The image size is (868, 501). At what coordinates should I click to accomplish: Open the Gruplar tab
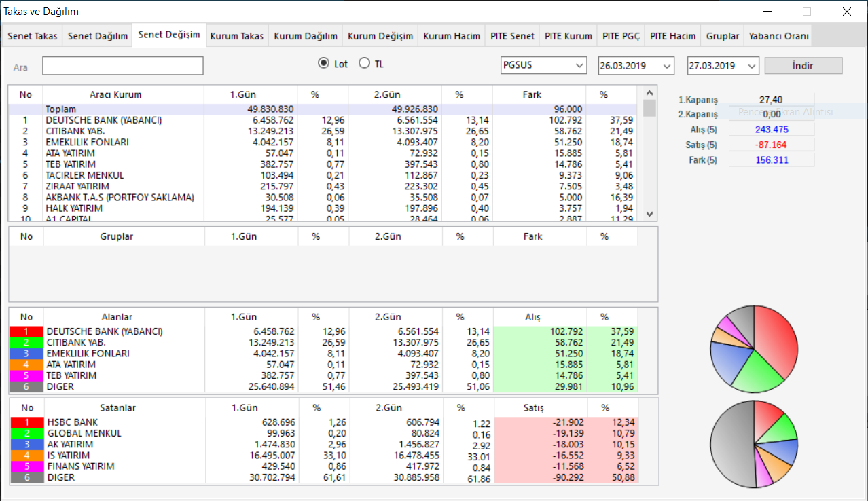[722, 36]
